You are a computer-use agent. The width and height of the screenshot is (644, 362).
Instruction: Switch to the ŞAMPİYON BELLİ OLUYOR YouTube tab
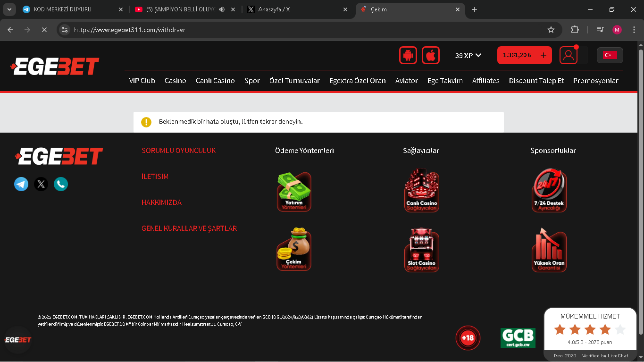[x=186, y=9]
